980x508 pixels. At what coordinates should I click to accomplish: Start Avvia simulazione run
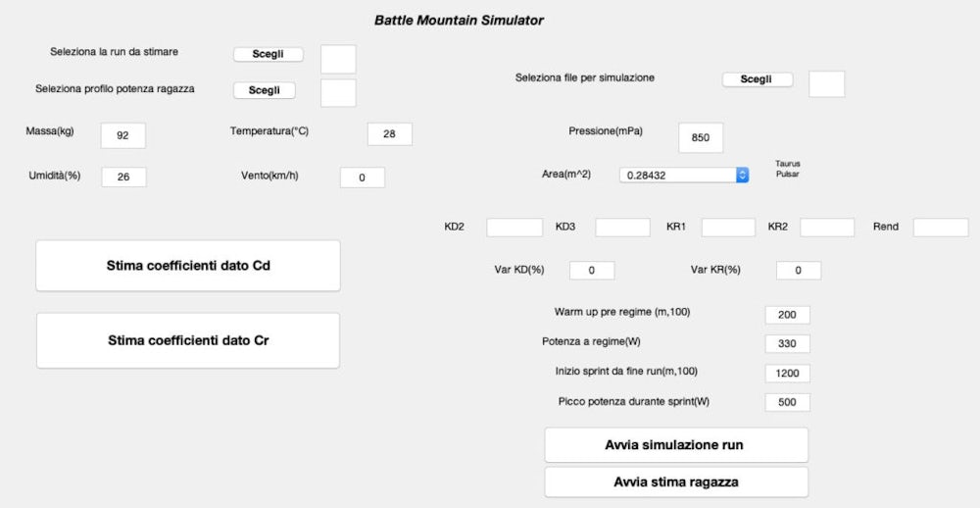pos(676,445)
